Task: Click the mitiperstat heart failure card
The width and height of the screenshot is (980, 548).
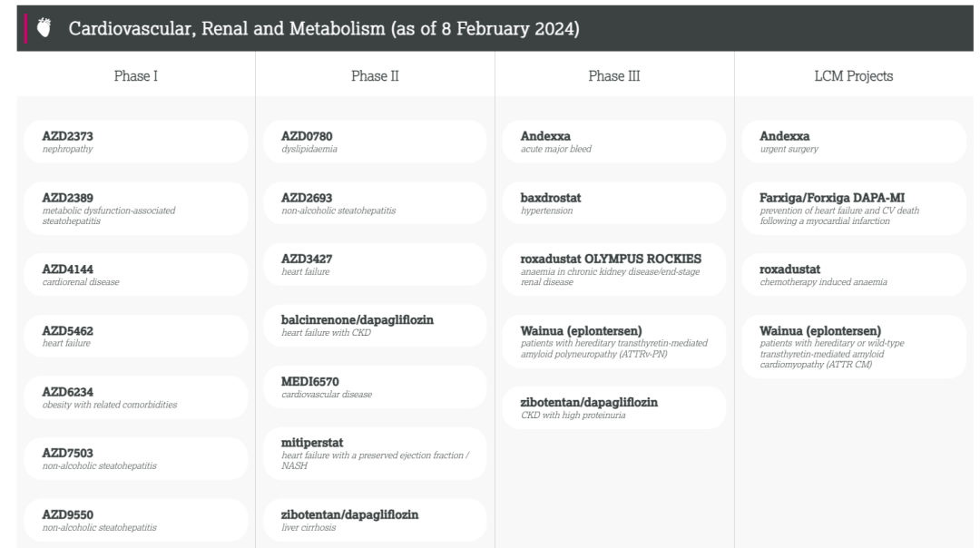Action: (375, 454)
